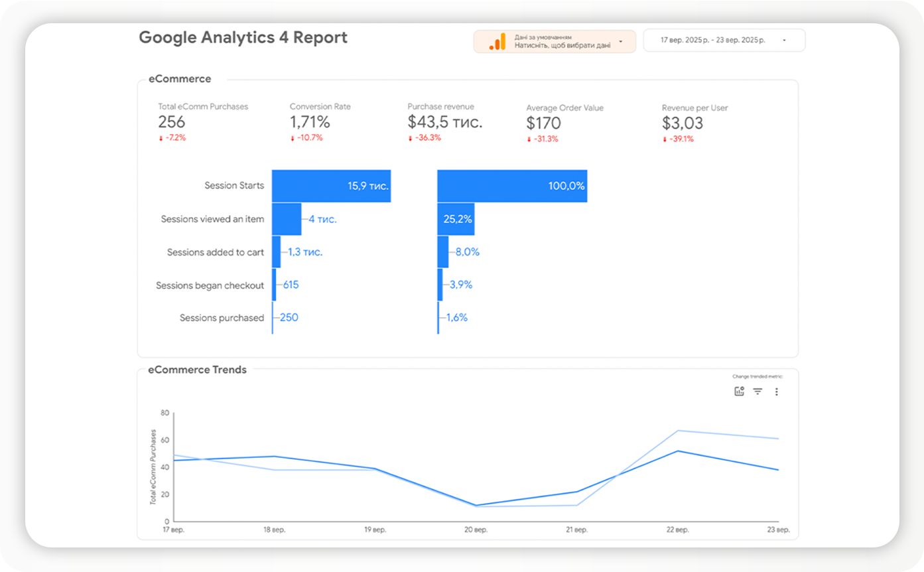Click the 25,2% funnel percentage bar

click(x=455, y=219)
